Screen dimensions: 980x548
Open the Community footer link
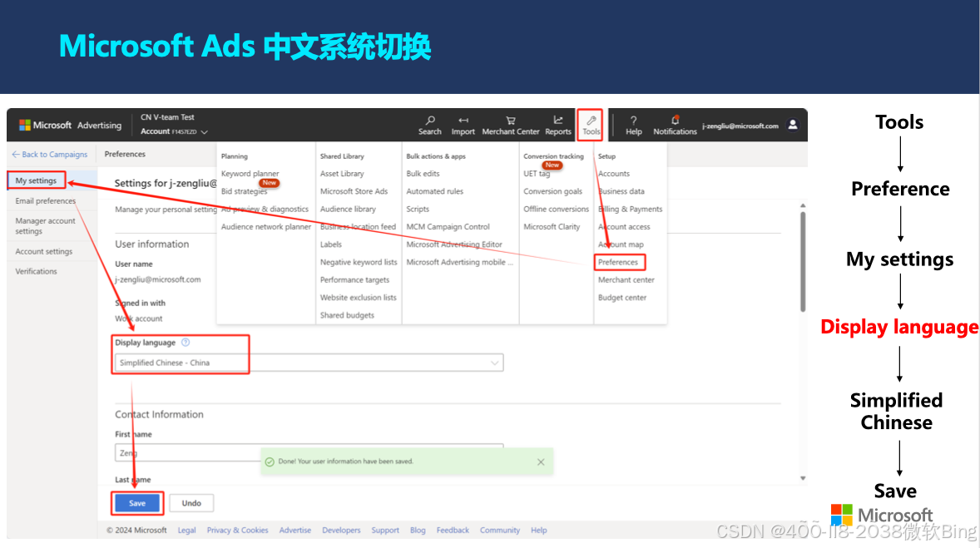tap(499, 530)
